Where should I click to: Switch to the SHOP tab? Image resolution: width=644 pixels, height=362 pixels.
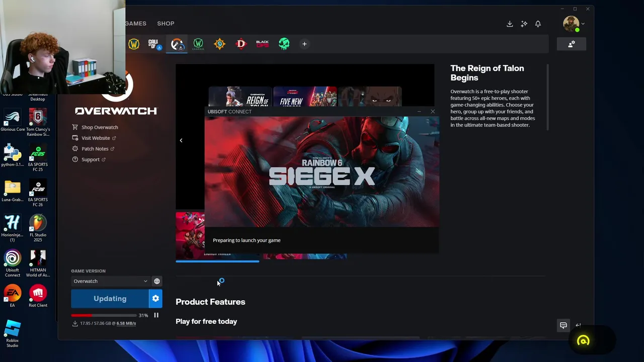click(x=166, y=24)
